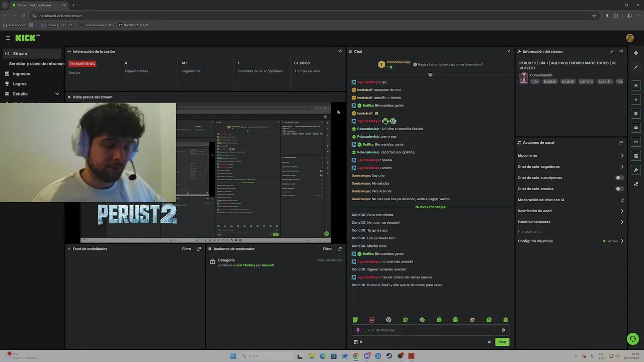Open Filtro in Acciones de moderador
This screenshot has width=644, height=362.
tap(328, 249)
